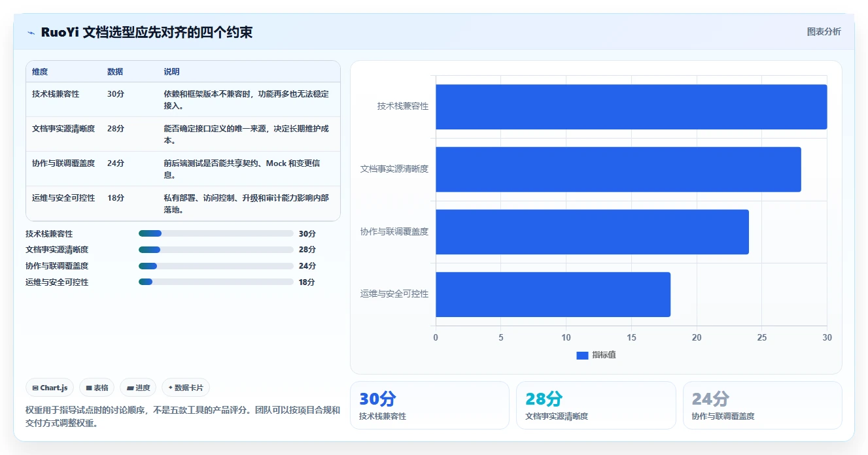Click the 技术栈兼容性 bar in the chart
This screenshot has width=868, height=455.
631,107
